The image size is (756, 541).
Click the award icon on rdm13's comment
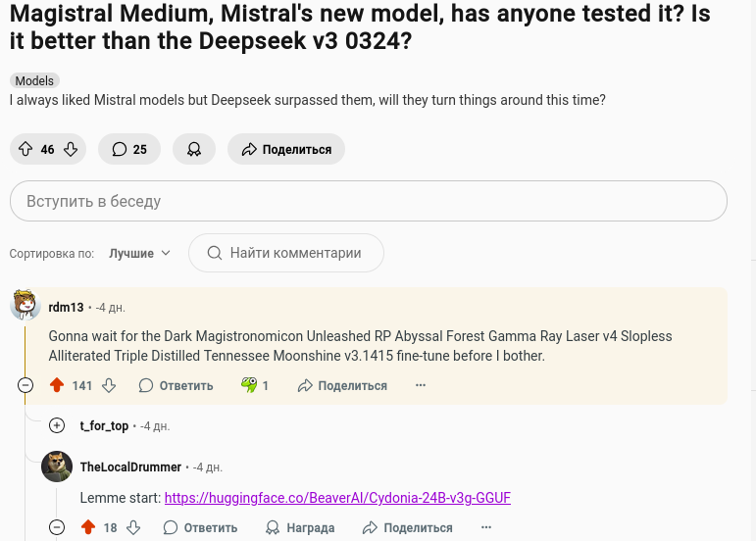(250, 385)
